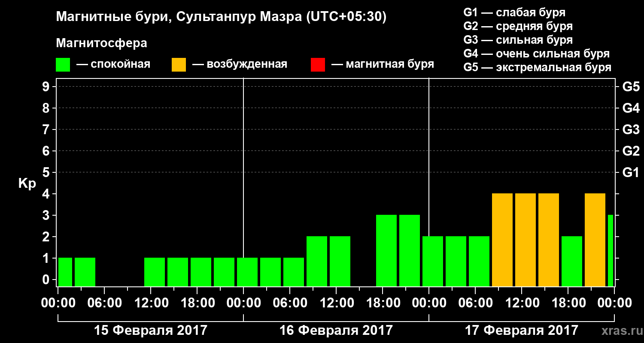
Task: Click the narrow green Kp 3 bar ending 17 February
Action: [x=611, y=250]
